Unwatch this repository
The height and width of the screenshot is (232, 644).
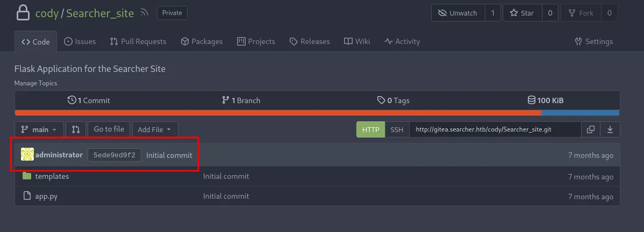458,13
